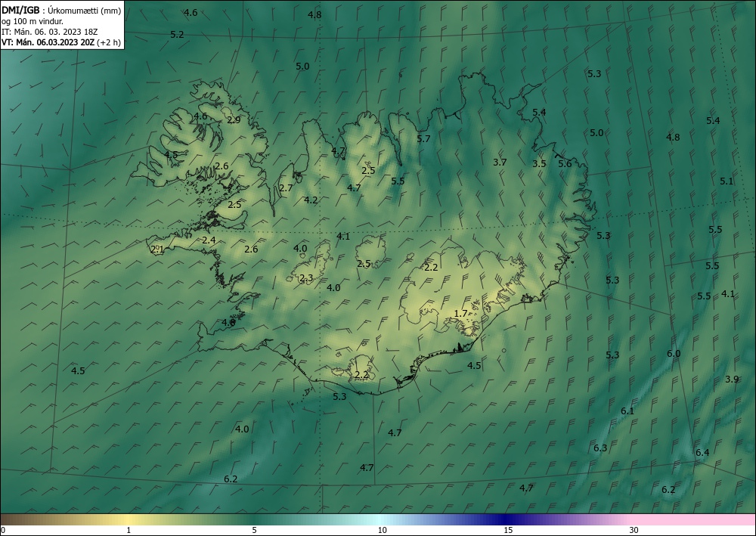
Task: Click the 3.7 value in northeast Iceland
Action: click(x=500, y=163)
